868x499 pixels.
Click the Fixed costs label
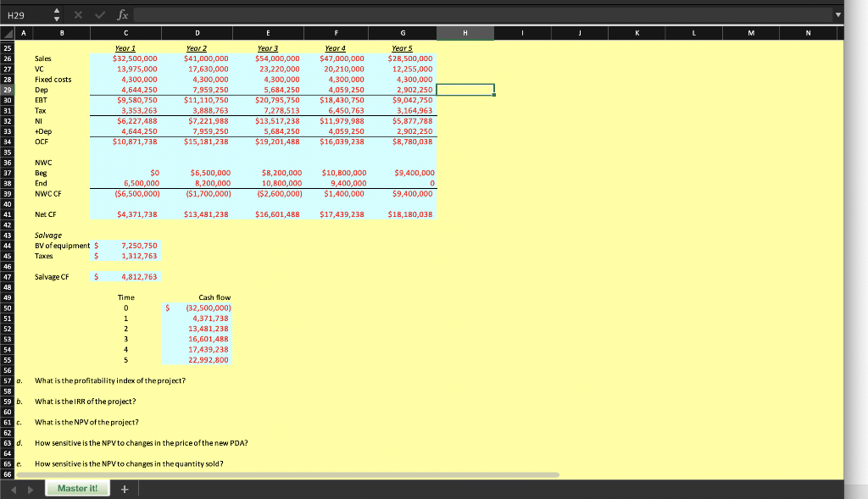pos(53,80)
